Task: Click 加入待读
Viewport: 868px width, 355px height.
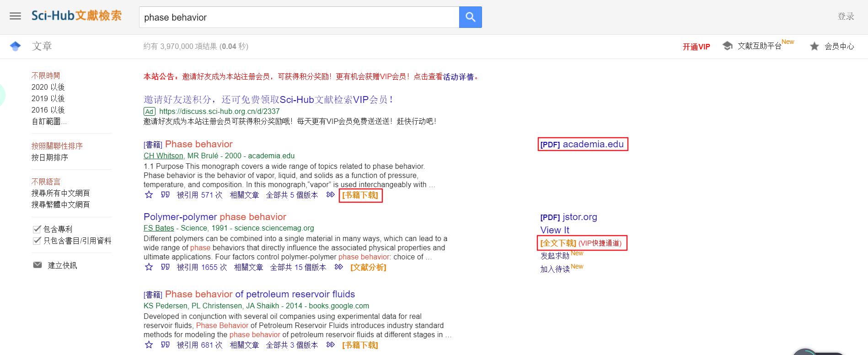Action: [555, 269]
